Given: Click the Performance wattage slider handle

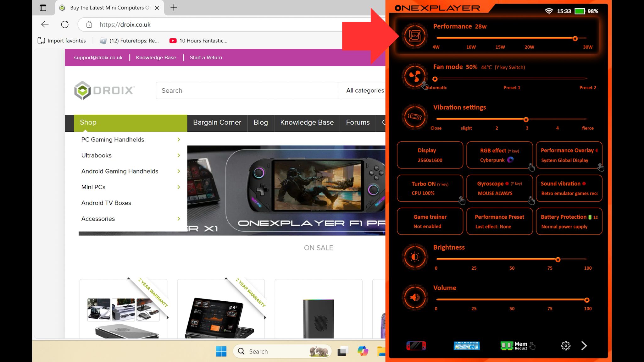Looking at the screenshot, I should (x=575, y=39).
